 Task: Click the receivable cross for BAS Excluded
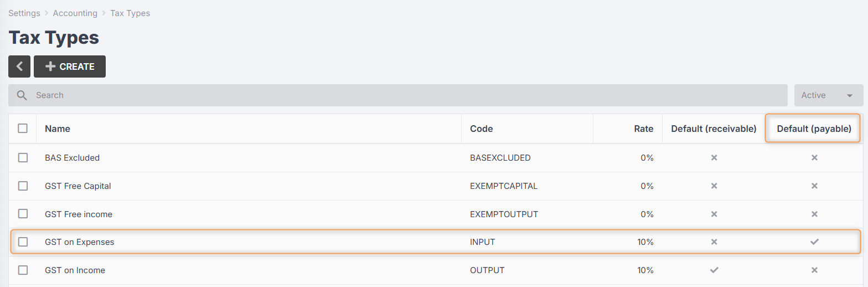(x=714, y=158)
